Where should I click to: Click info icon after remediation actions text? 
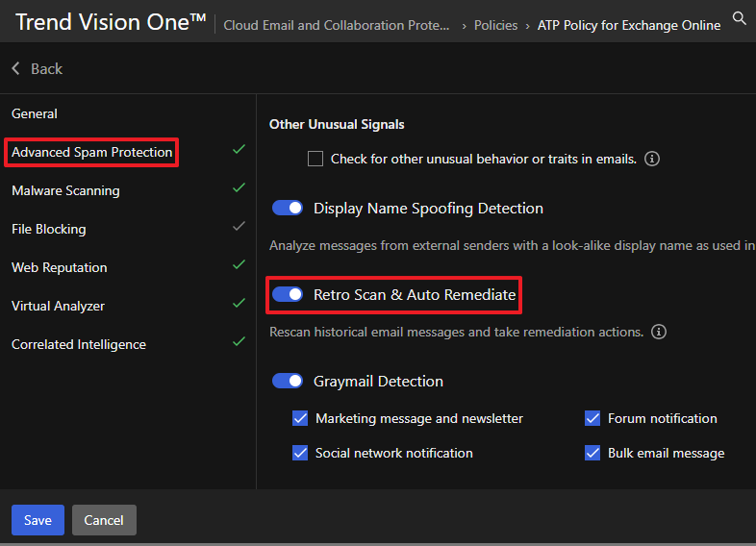[x=659, y=332]
